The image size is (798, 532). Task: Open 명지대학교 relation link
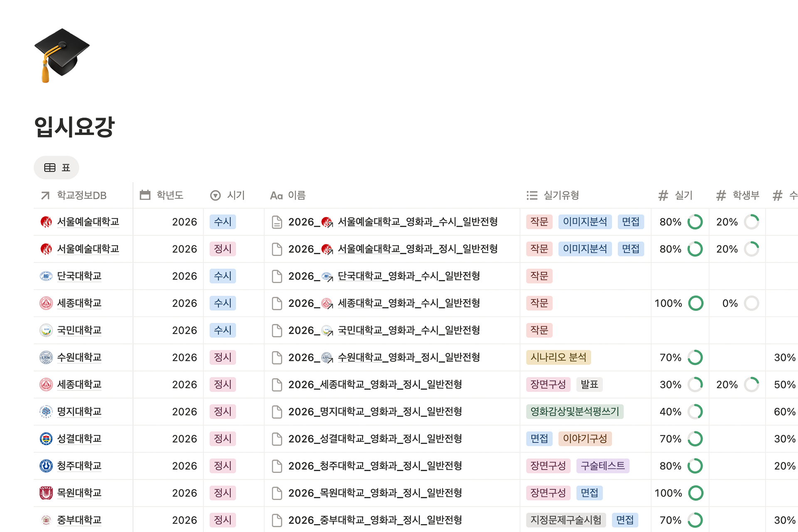pos(79,411)
